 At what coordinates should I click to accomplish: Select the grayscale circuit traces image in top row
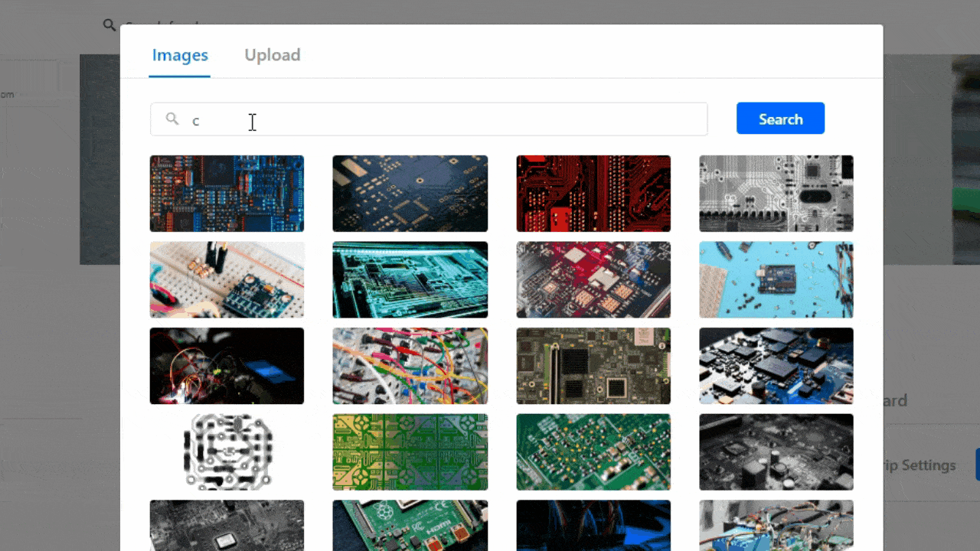click(x=776, y=194)
